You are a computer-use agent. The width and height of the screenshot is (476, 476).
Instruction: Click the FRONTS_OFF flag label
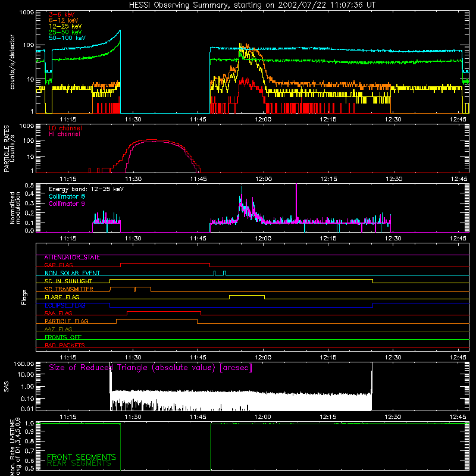tap(63, 337)
